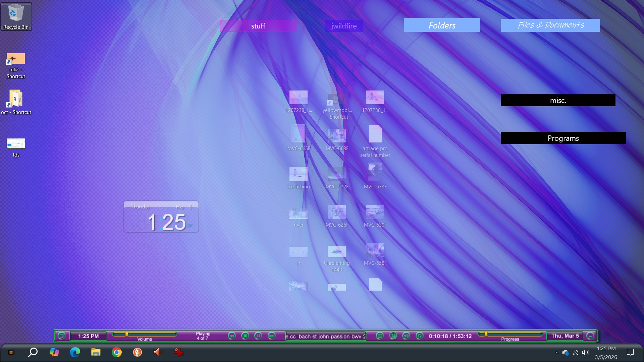Toggle repeat icon in player bar

tap(419, 336)
